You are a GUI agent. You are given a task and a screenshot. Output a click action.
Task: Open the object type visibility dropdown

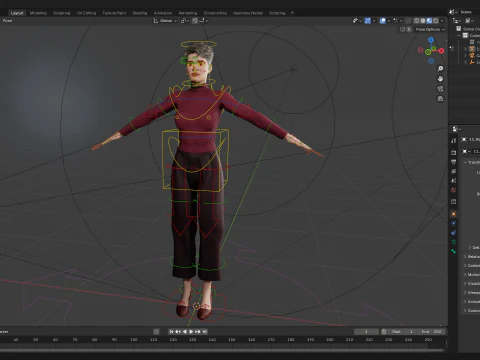click(x=357, y=21)
